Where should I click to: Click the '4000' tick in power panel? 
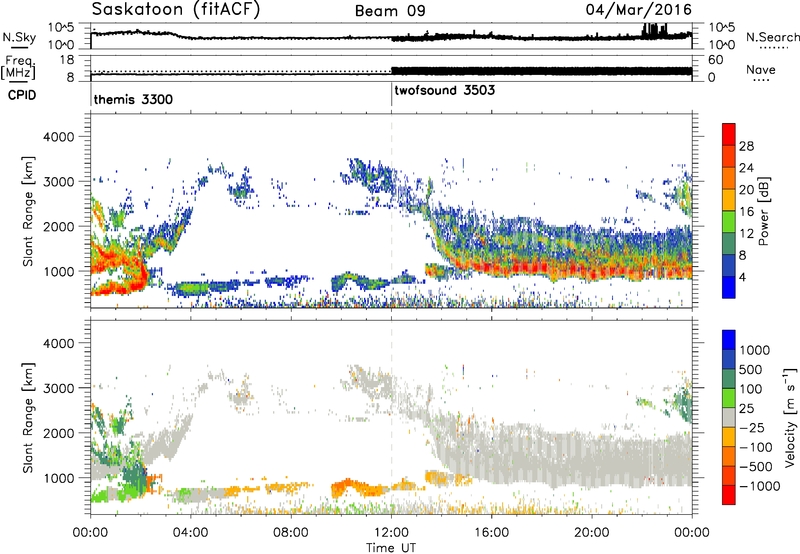click(x=58, y=137)
